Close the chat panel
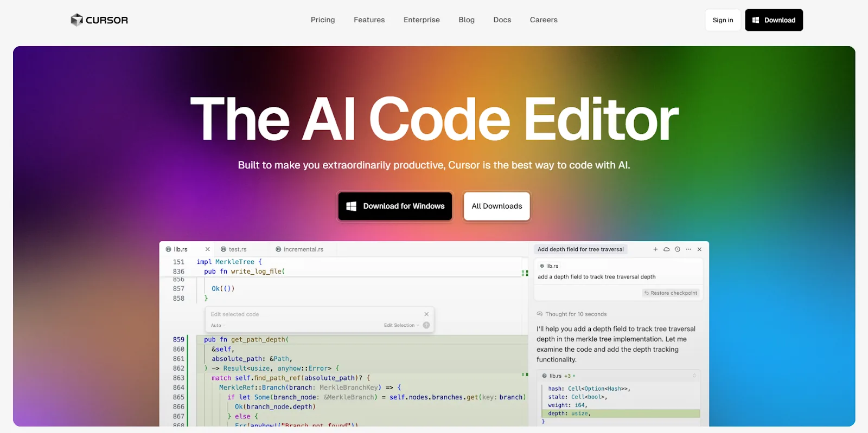Image resolution: width=868 pixels, height=433 pixels. click(x=699, y=249)
